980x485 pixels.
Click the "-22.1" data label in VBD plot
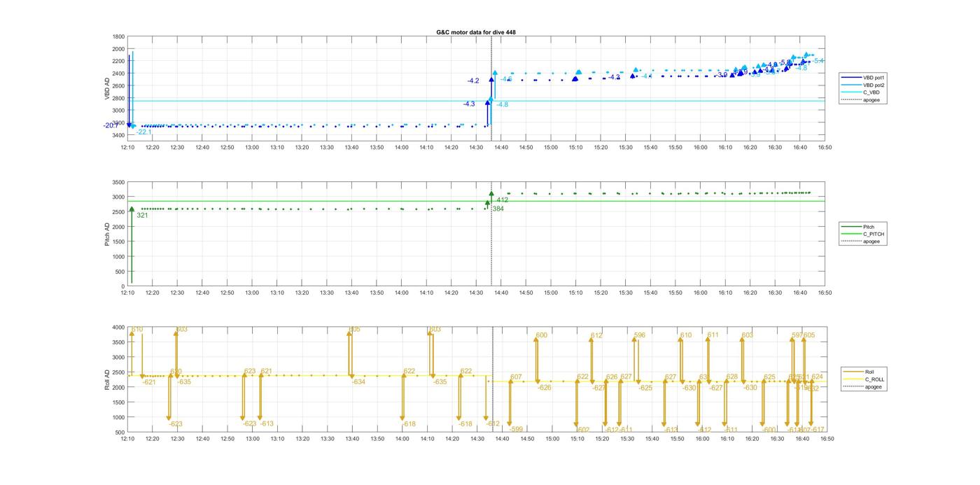point(143,132)
